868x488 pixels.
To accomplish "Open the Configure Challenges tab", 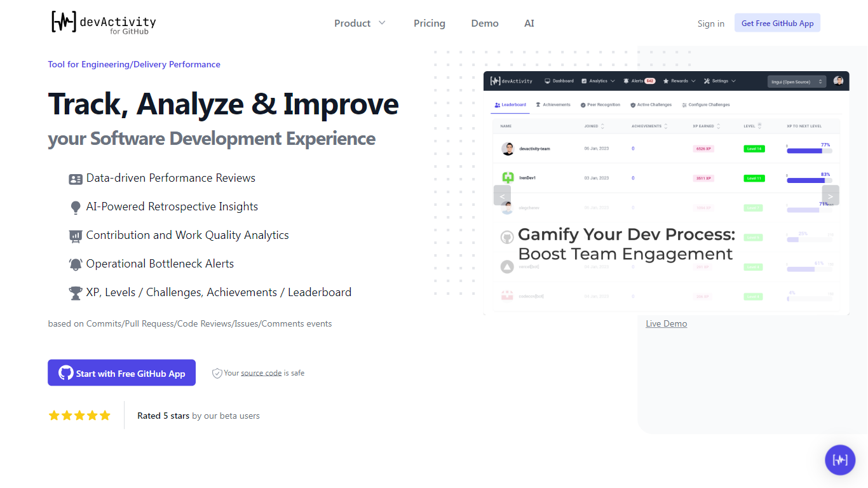I will click(705, 105).
